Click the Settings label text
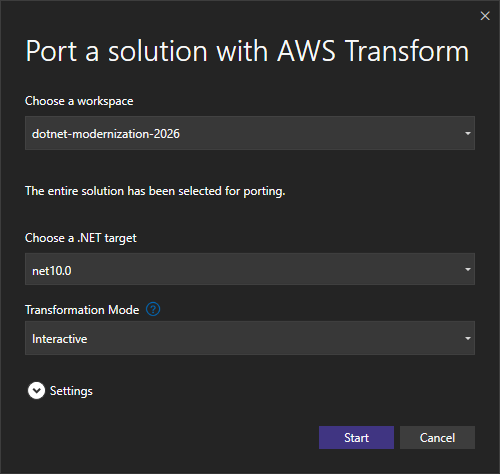The width and height of the screenshot is (500, 474). pyautogui.click(x=71, y=391)
